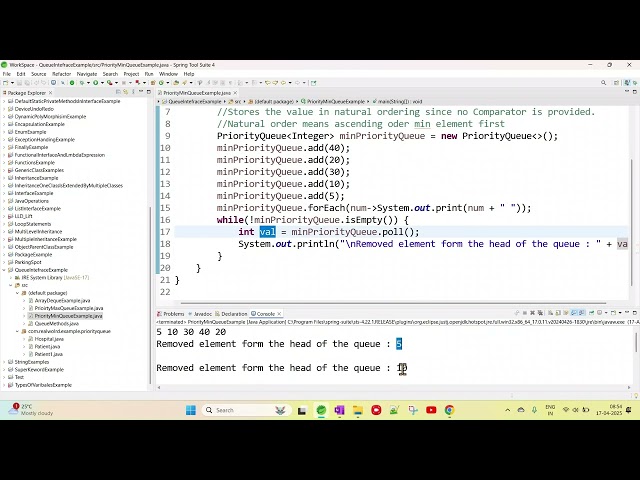Image resolution: width=640 pixels, height=480 pixels.
Task: Toggle Word Wrap in Console toolbar
Action: pos(566,313)
